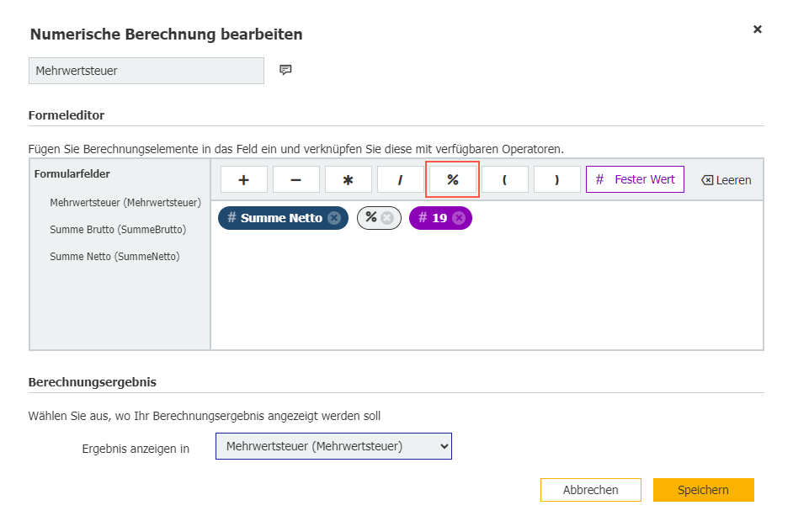The image size is (793, 532).
Task: Add Summe Brutto (SummeBrutto) form field
Action: pyautogui.click(x=118, y=230)
